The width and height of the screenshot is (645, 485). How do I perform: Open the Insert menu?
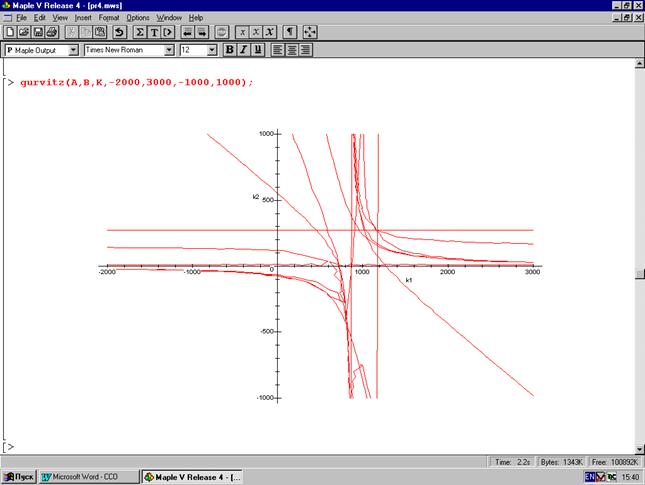click(x=82, y=18)
